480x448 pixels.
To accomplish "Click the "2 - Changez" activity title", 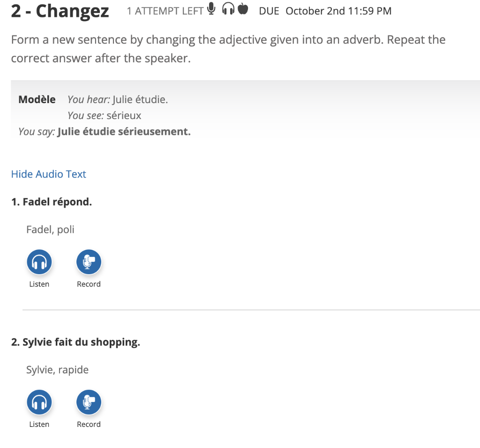I will click(60, 11).
